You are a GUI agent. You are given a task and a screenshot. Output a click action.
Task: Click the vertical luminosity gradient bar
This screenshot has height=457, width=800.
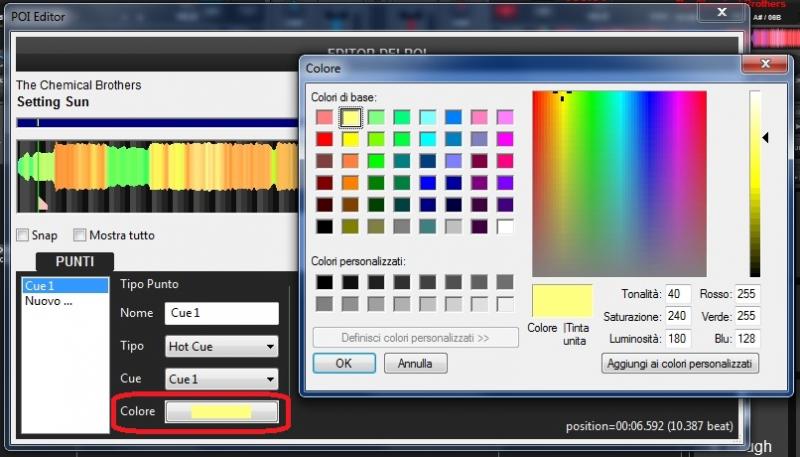click(x=755, y=184)
